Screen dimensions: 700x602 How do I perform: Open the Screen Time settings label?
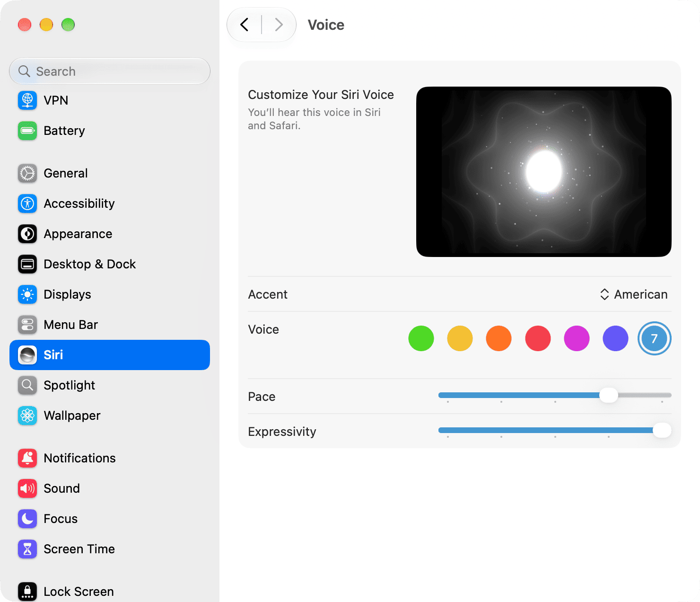click(79, 549)
